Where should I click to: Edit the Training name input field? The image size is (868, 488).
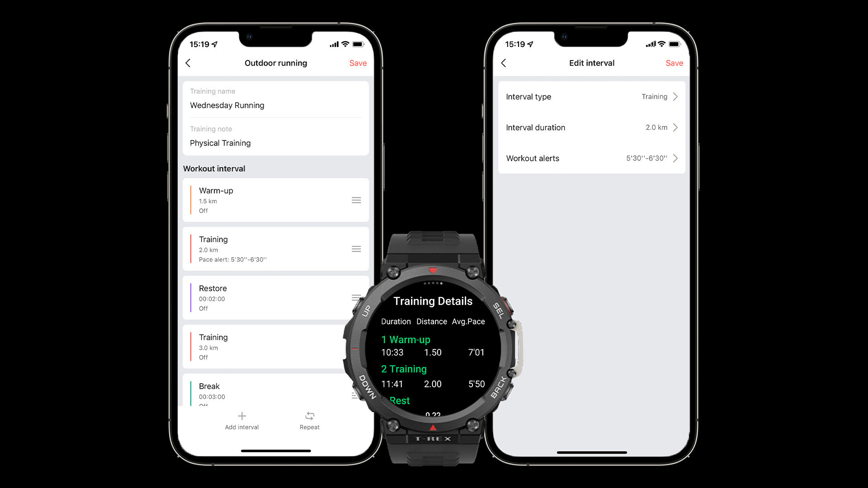pos(276,105)
